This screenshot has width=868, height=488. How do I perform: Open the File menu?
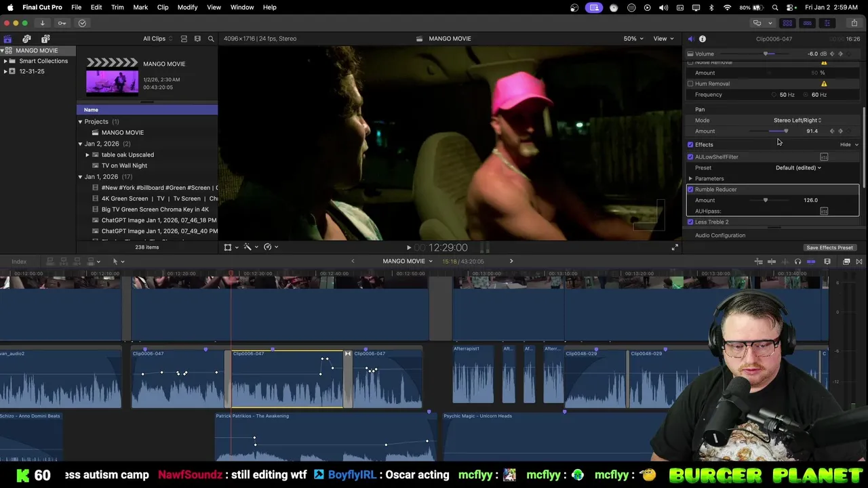pos(76,7)
